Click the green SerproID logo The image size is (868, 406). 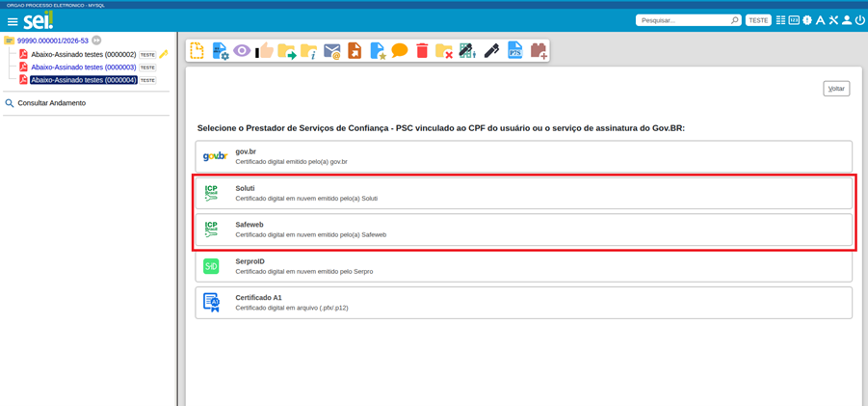point(211,266)
